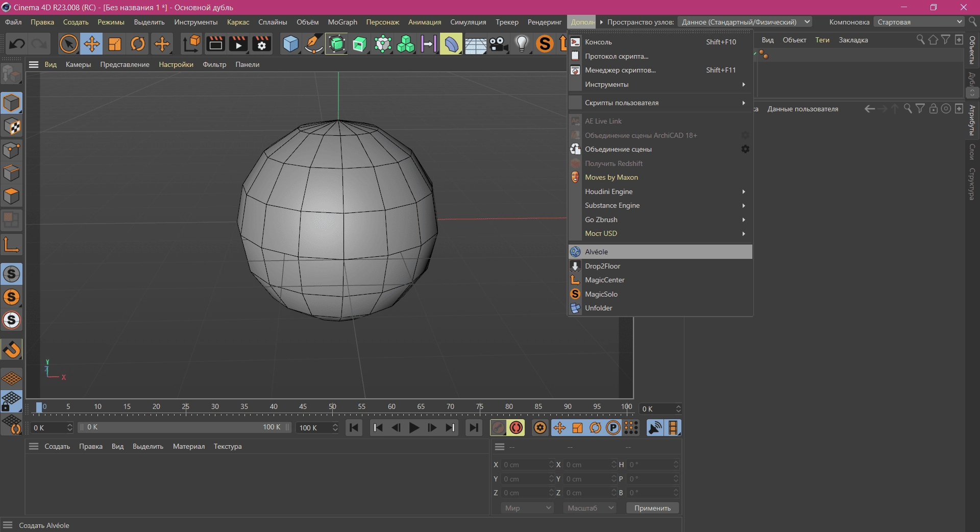Choose Unfolder from the menu
The height and width of the screenshot is (532, 980).
(660, 308)
